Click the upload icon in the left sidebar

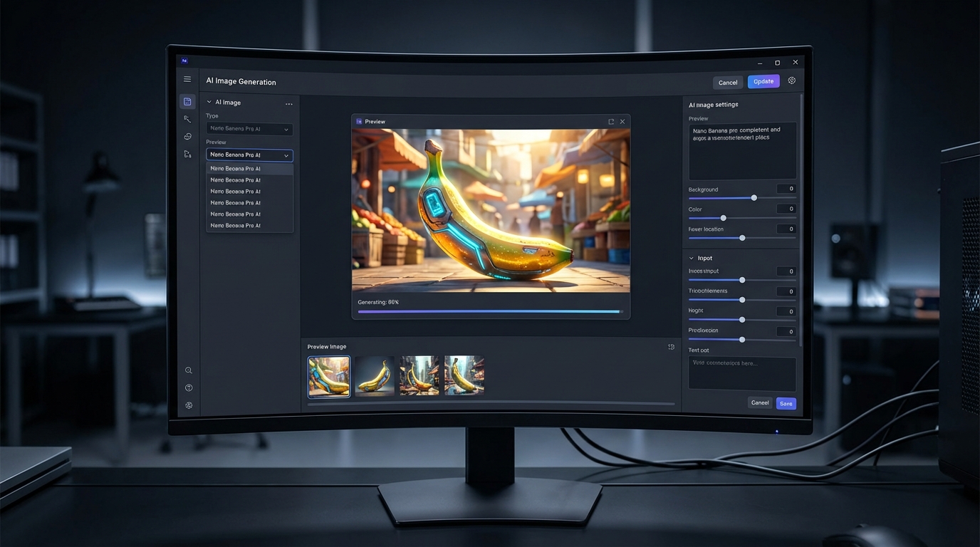click(x=189, y=388)
